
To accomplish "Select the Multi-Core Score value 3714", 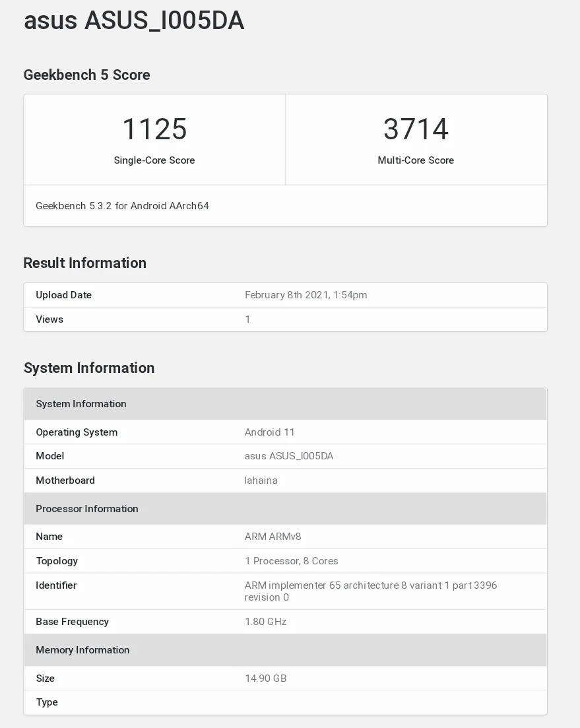I will click(x=416, y=130).
